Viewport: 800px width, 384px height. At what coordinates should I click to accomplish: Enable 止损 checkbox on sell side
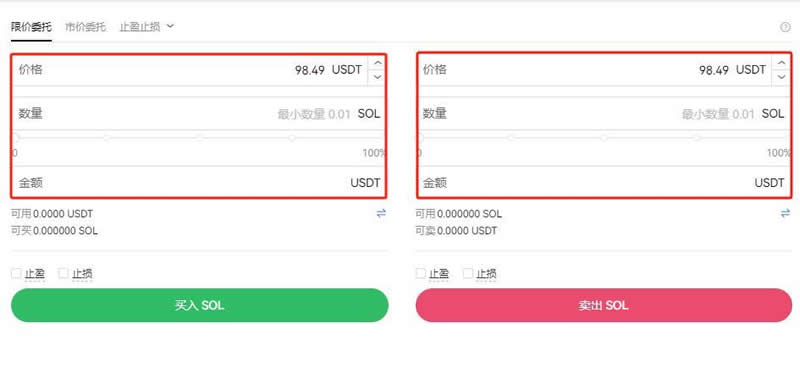point(468,273)
